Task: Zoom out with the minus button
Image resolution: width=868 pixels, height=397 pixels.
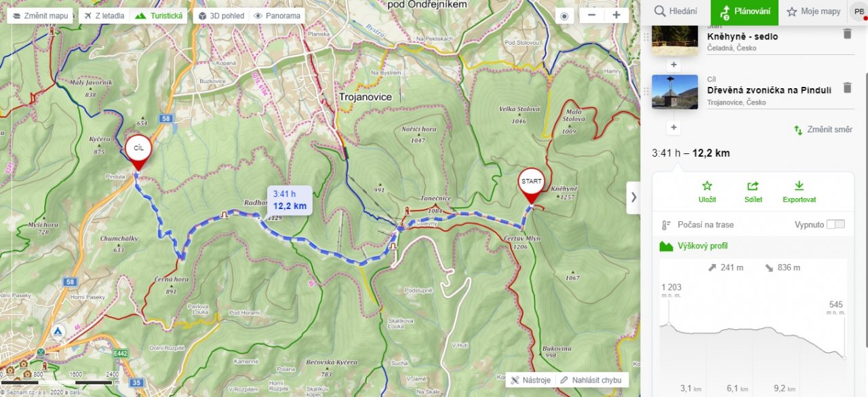Action: tap(592, 16)
